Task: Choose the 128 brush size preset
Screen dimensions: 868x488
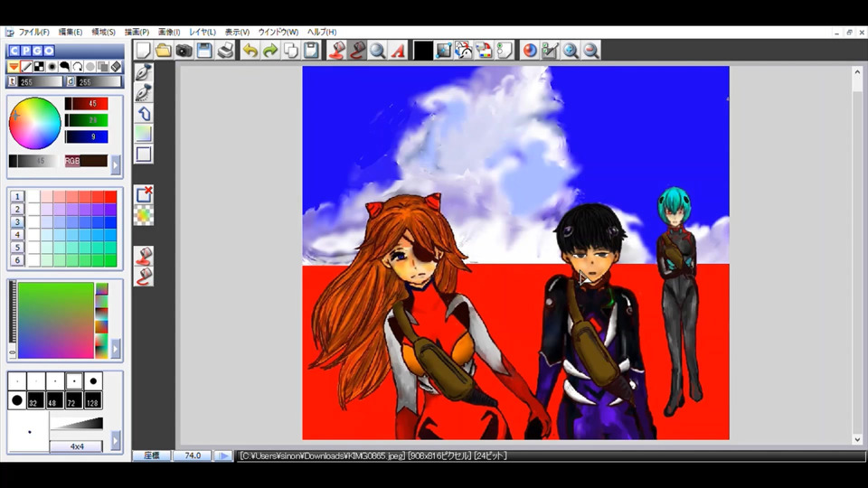Action: [x=93, y=400]
